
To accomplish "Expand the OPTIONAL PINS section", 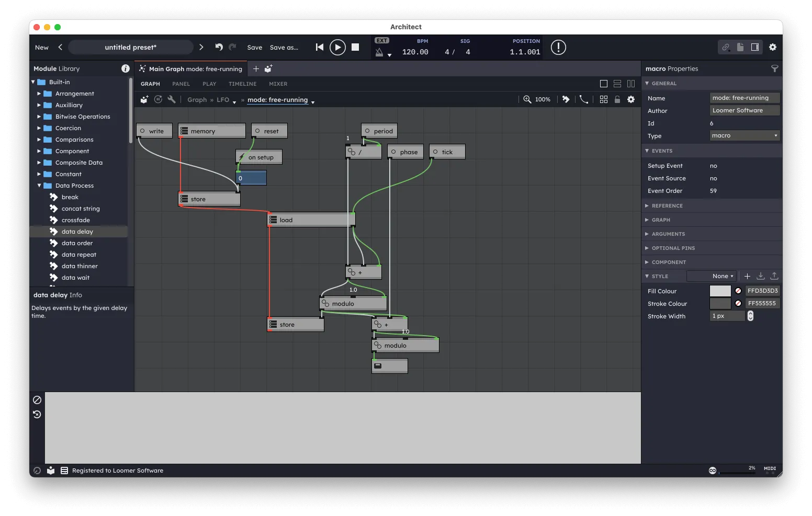I will click(647, 248).
